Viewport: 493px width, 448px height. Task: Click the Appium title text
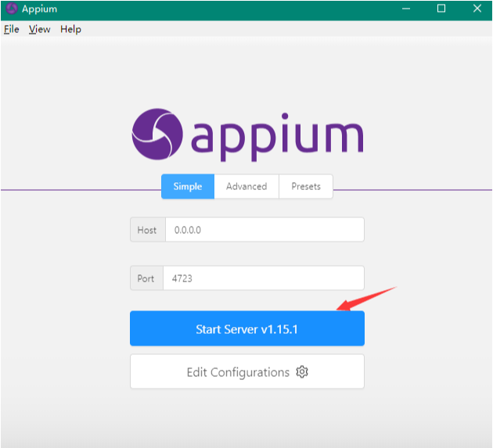coord(40,9)
